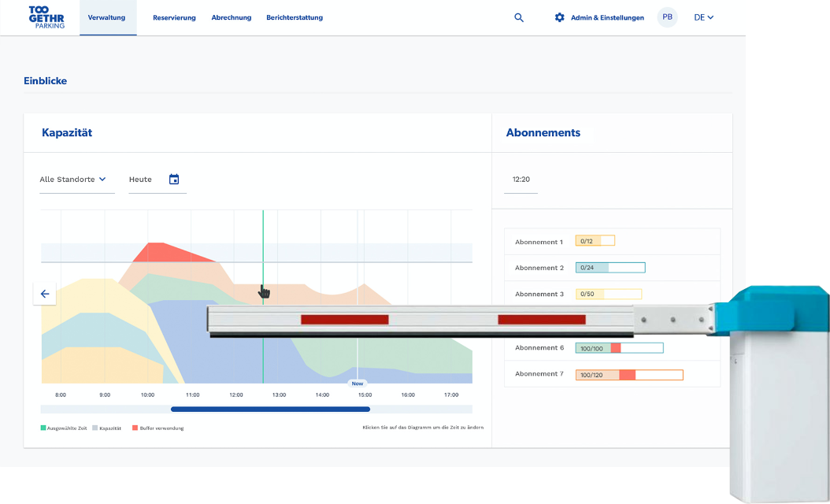Click the back arrow on the chart
The image size is (830, 504).
tap(45, 294)
